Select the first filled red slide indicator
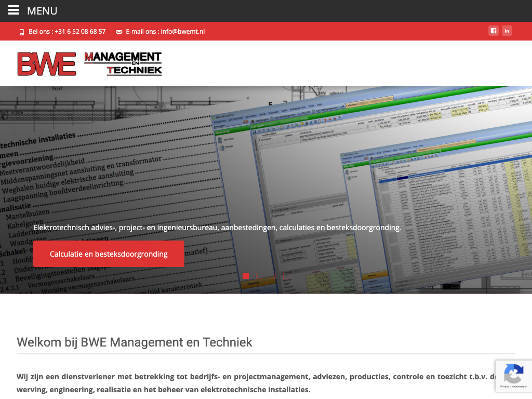This screenshot has height=399, width=532. pyautogui.click(x=246, y=276)
